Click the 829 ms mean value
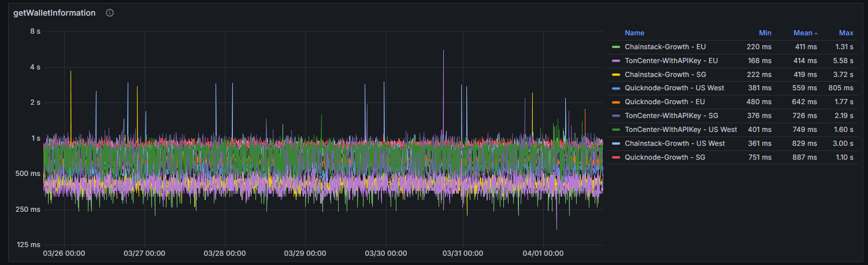This screenshot has height=265, width=868. click(804, 143)
